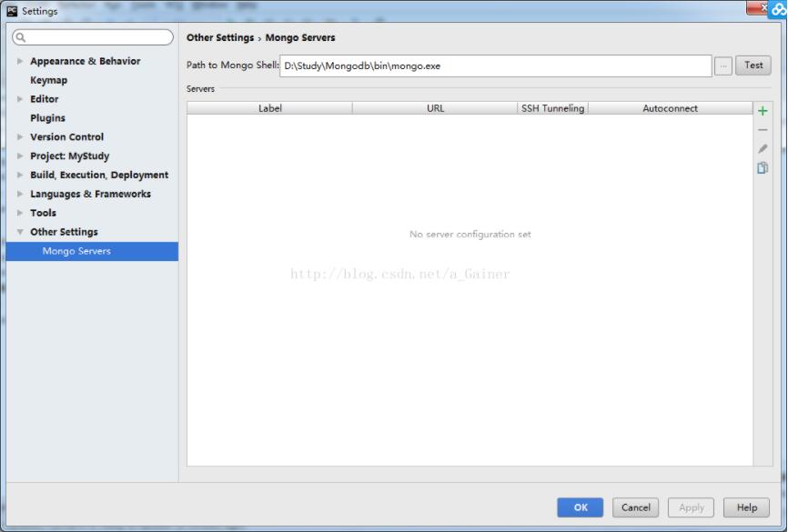This screenshot has width=788, height=532.
Task: Click the SSH Tunneling column header
Action: [553, 108]
